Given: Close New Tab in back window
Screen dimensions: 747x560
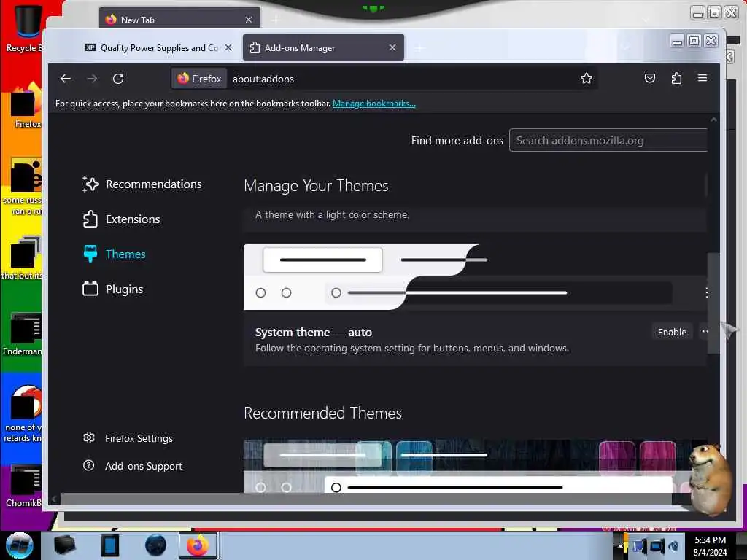Looking at the screenshot, I should tap(249, 20).
